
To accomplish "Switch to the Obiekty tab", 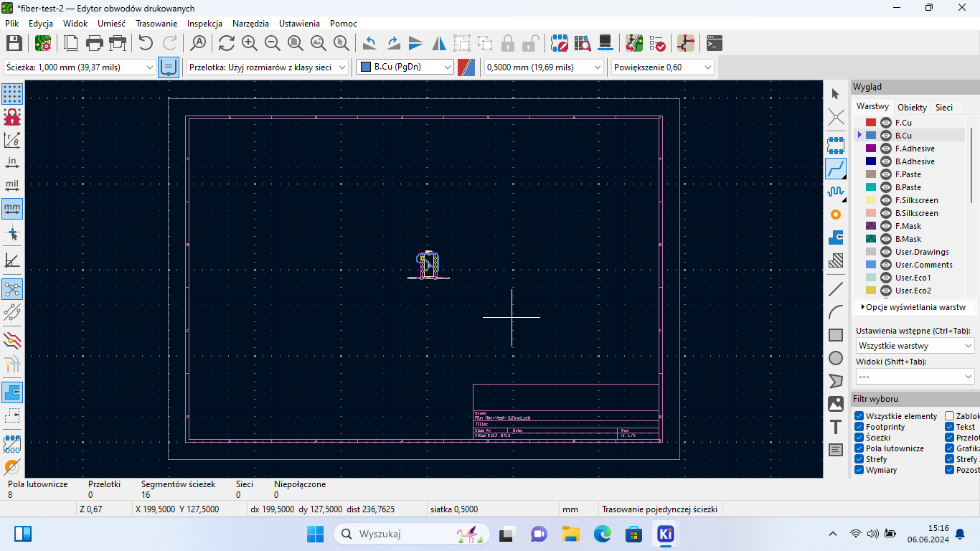I will [912, 108].
